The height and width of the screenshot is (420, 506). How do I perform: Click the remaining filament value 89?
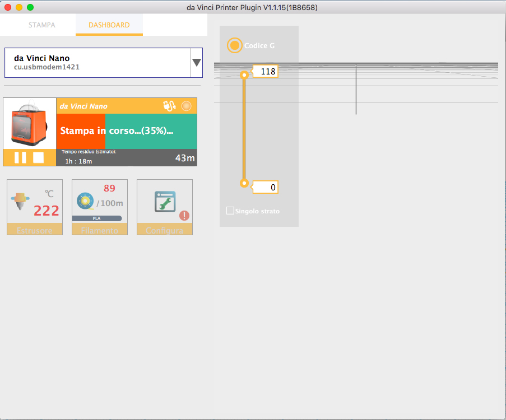(x=109, y=188)
